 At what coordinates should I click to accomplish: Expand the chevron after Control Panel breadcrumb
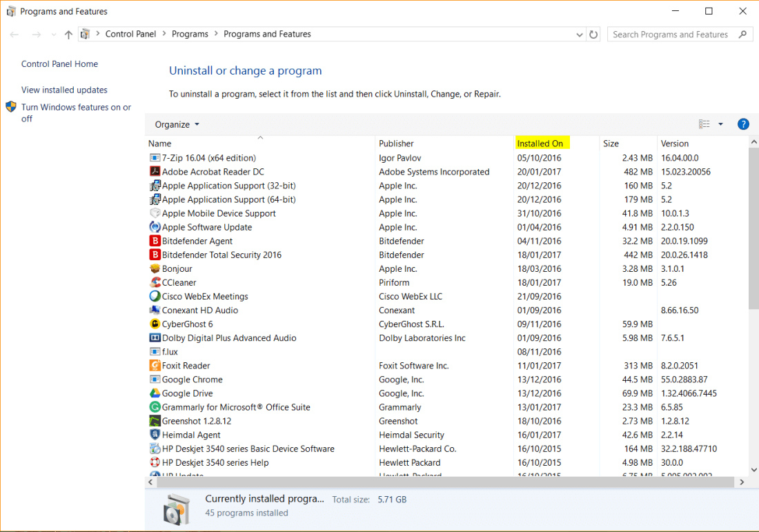[x=164, y=34]
